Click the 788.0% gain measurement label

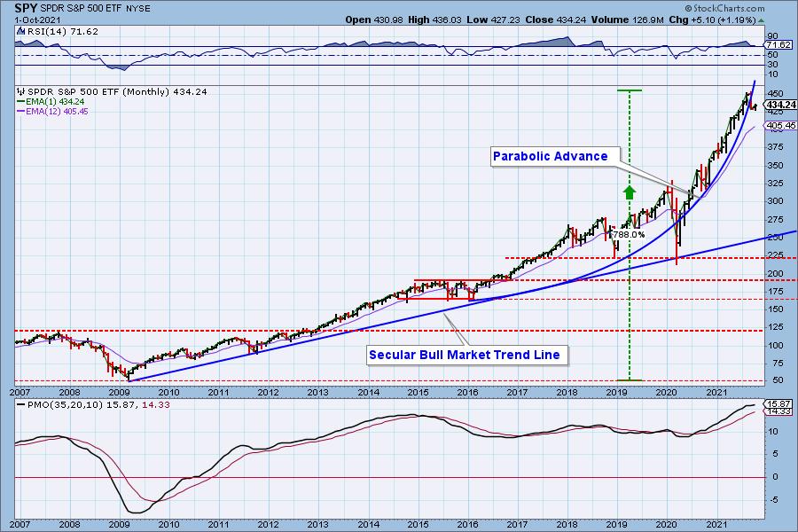(629, 235)
